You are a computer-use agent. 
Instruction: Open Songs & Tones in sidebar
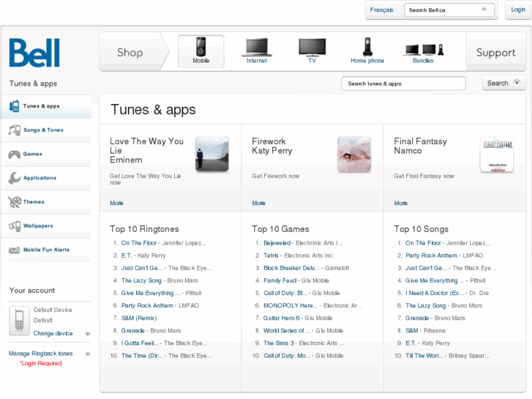43,130
